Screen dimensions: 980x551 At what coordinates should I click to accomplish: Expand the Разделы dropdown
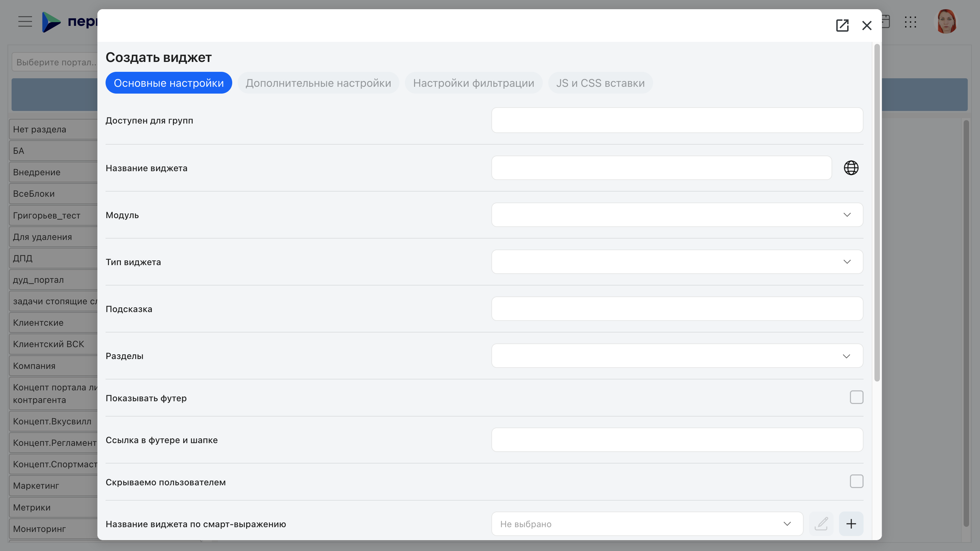[x=677, y=356]
